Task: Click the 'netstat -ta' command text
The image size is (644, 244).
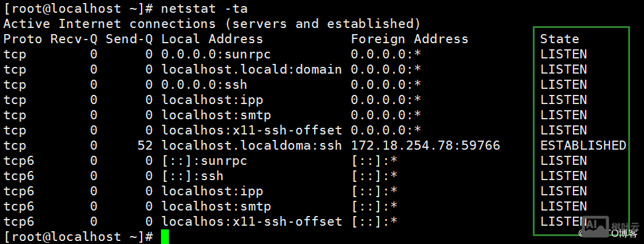Action: [x=204, y=9]
